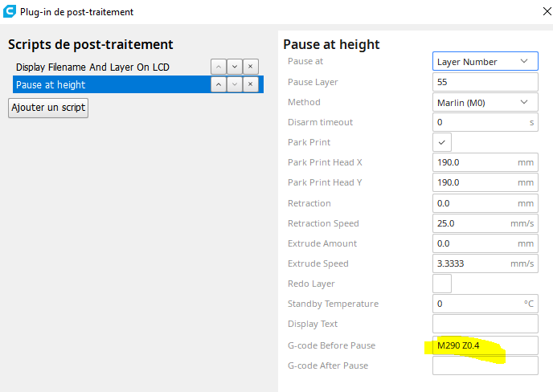Expand the Method dropdown

[x=485, y=102]
